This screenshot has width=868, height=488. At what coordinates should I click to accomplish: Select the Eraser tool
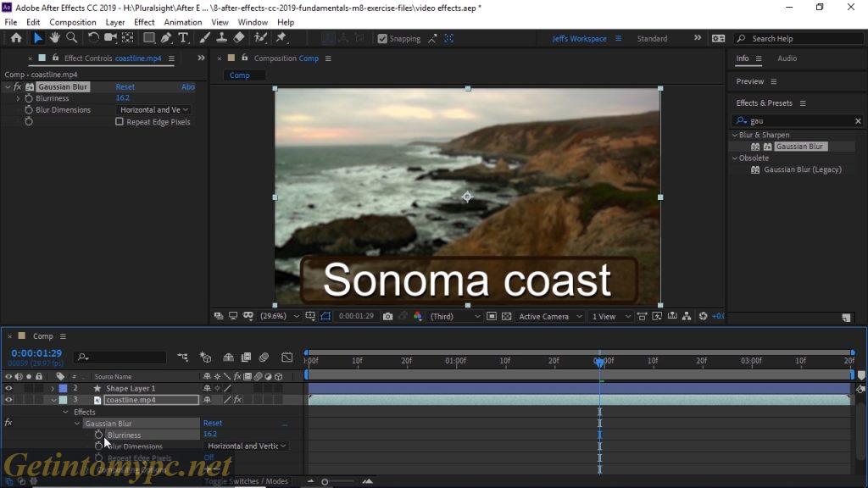click(238, 37)
